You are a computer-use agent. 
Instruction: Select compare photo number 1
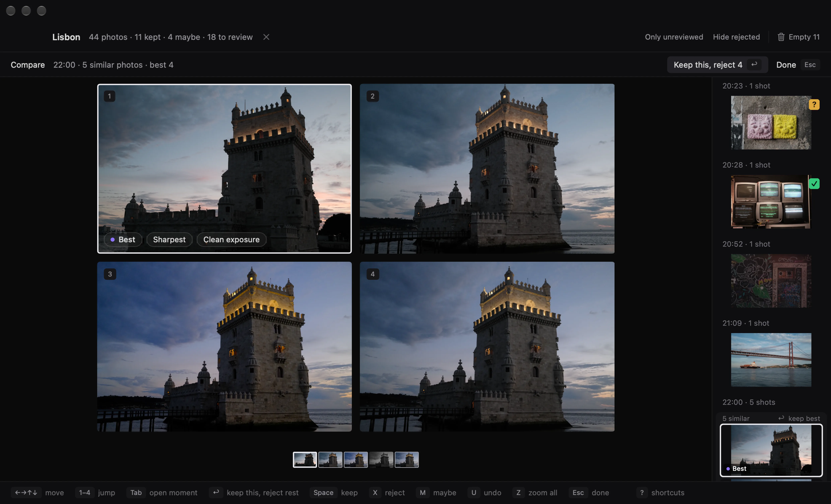point(224,169)
